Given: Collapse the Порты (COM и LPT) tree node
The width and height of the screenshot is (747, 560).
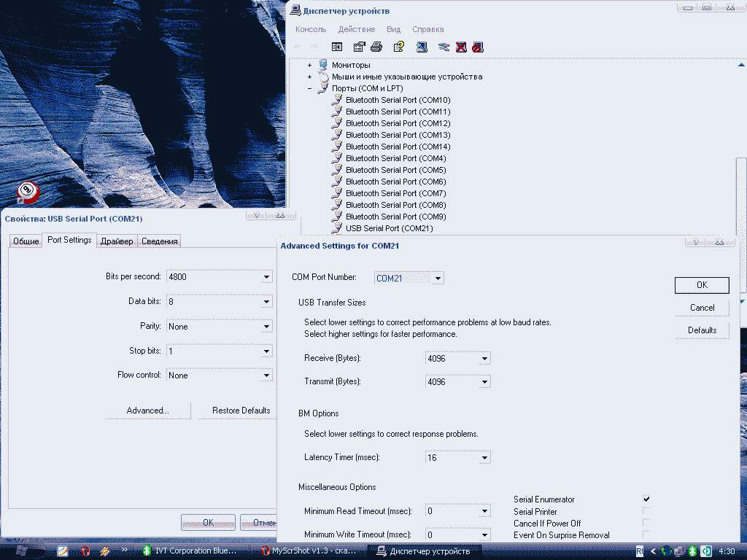Looking at the screenshot, I should tap(309, 88).
